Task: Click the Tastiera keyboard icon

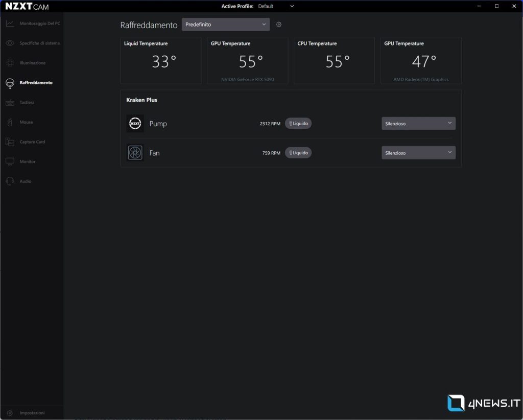Action: tap(10, 103)
